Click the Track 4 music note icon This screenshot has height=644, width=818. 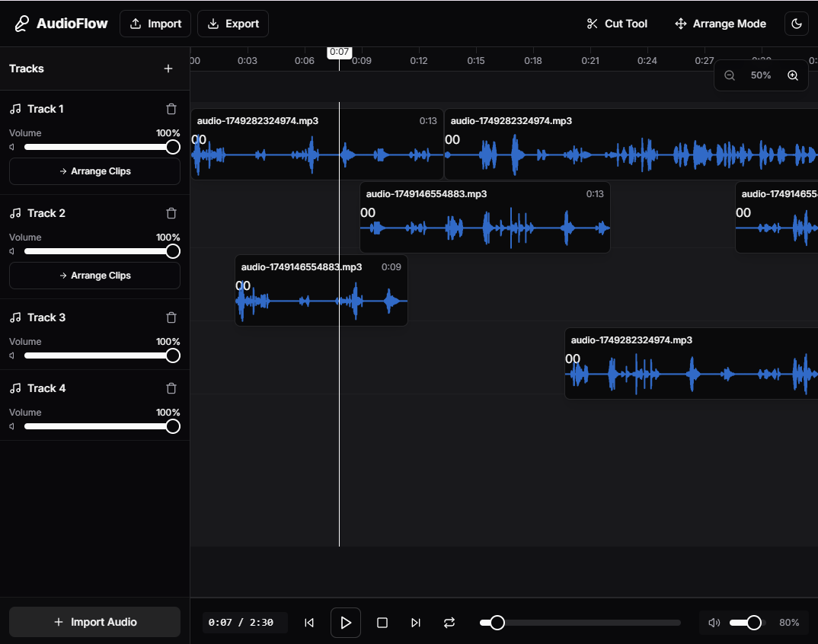[16, 388]
